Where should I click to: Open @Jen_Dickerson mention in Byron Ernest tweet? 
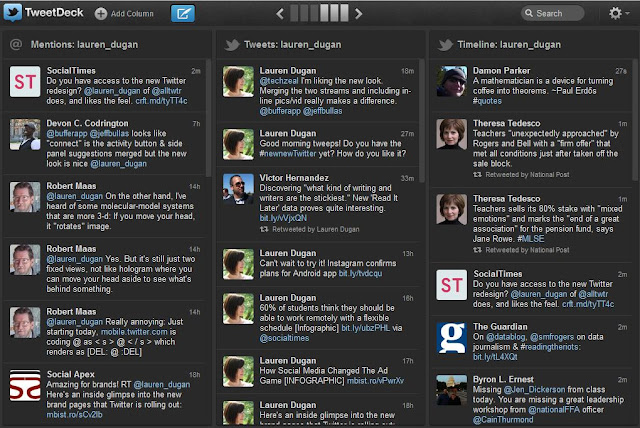(534, 390)
